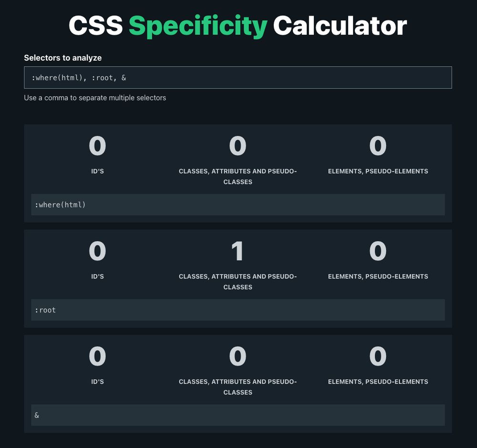Click the elements count for :where(html)

point(378,146)
